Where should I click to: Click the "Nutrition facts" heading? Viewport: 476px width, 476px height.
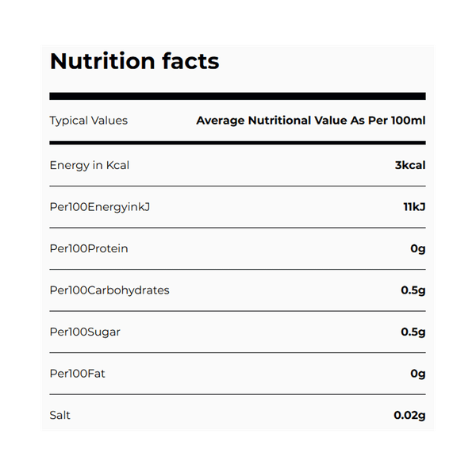[134, 61]
